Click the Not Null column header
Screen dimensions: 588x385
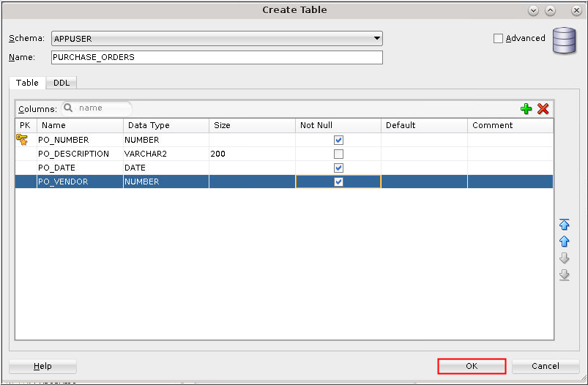point(338,125)
